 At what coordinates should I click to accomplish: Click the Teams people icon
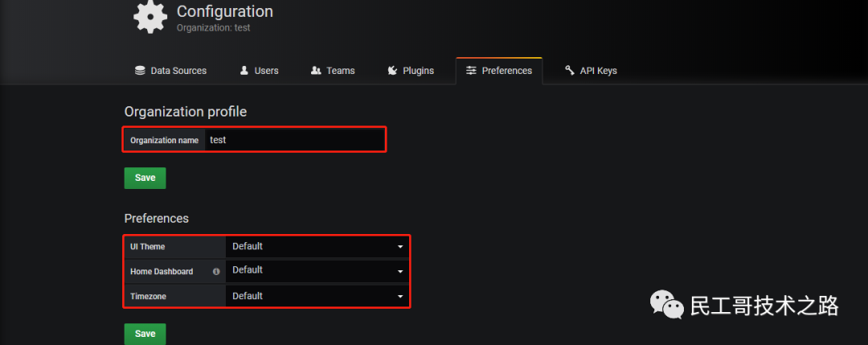pyautogui.click(x=316, y=71)
